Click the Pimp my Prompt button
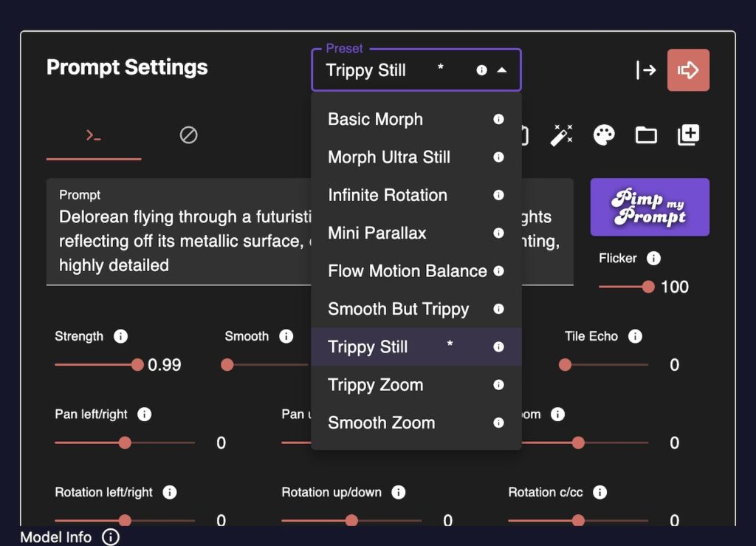756x546 pixels. [x=649, y=207]
